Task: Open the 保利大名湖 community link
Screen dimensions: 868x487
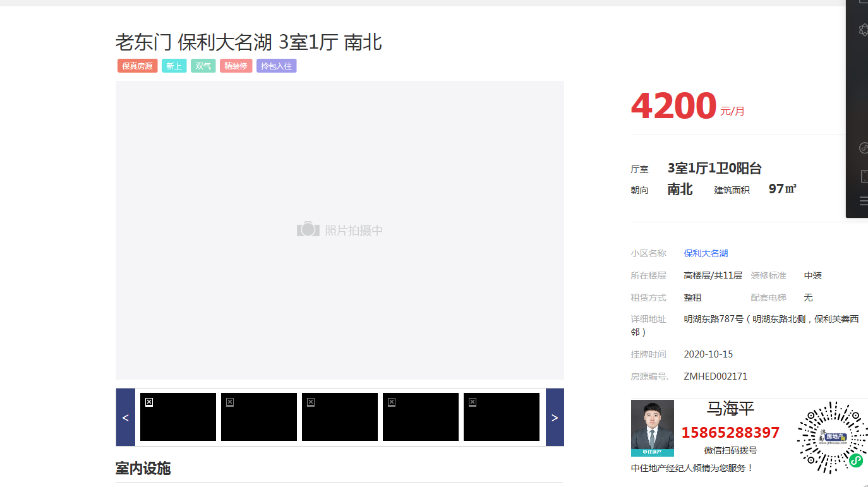Action: 706,253
